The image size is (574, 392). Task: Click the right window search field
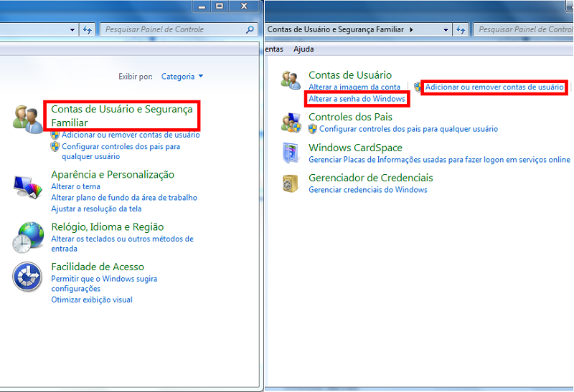(x=524, y=29)
